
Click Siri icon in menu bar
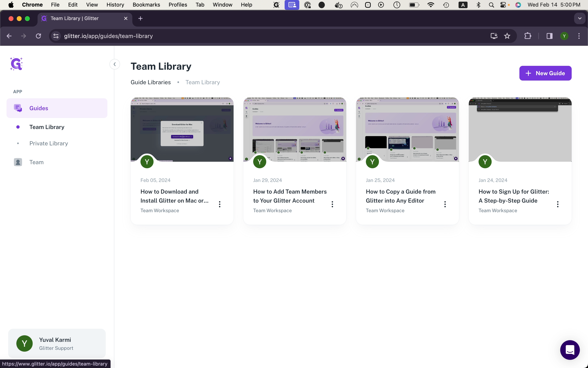coord(518,5)
